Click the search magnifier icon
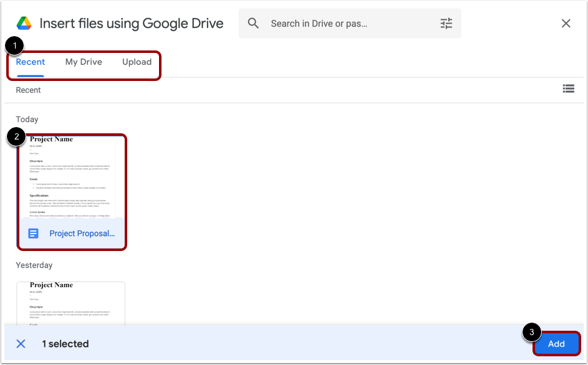 tap(253, 23)
